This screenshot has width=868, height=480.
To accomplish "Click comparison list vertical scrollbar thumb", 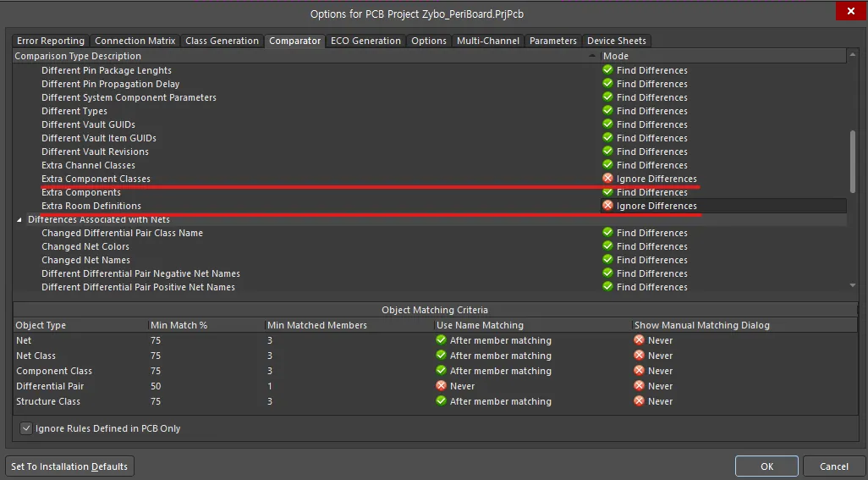I will 853,162.
